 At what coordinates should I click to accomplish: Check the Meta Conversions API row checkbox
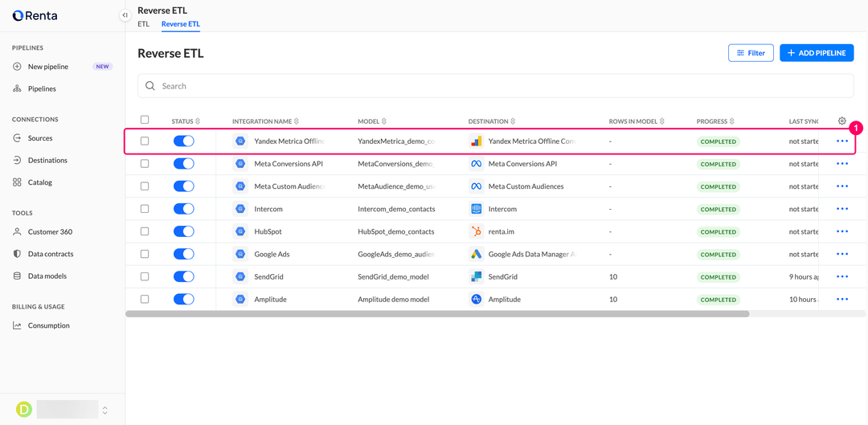pos(145,164)
